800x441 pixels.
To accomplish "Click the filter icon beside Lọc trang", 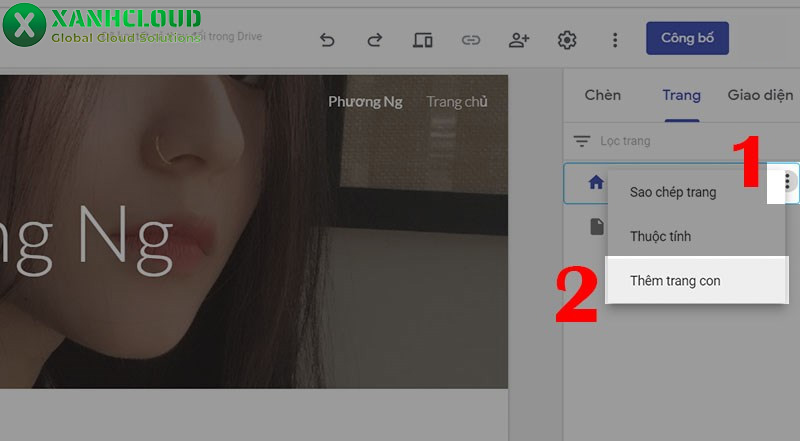I will pos(581,141).
